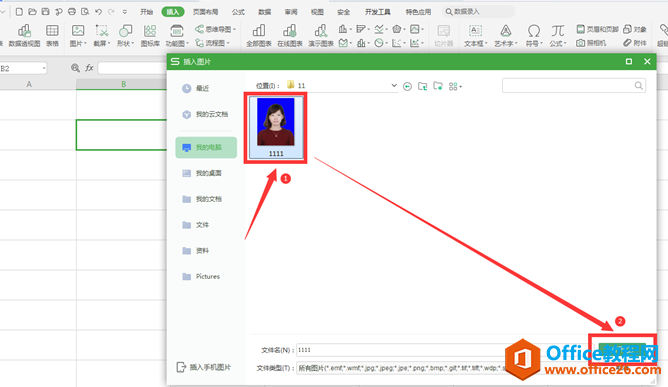Click the ribbon command search box
The width and height of the screenshot is (668, 387).
[478, 12]
